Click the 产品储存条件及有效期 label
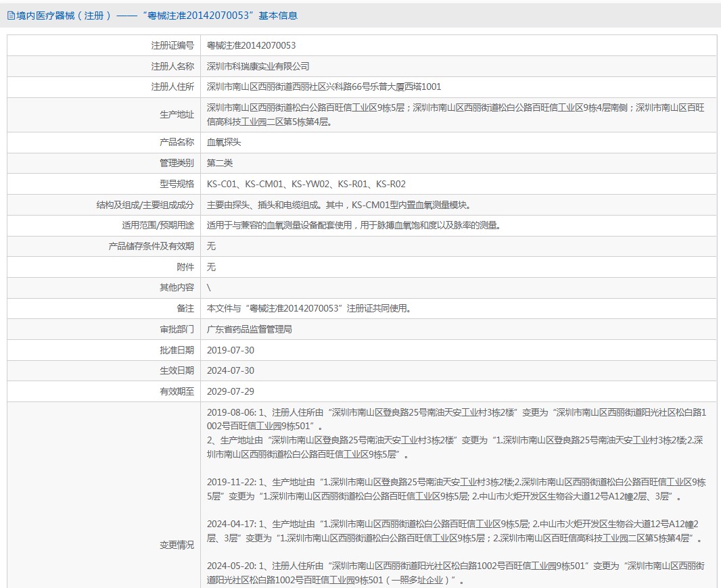721x588 pixels. [152, 246]
